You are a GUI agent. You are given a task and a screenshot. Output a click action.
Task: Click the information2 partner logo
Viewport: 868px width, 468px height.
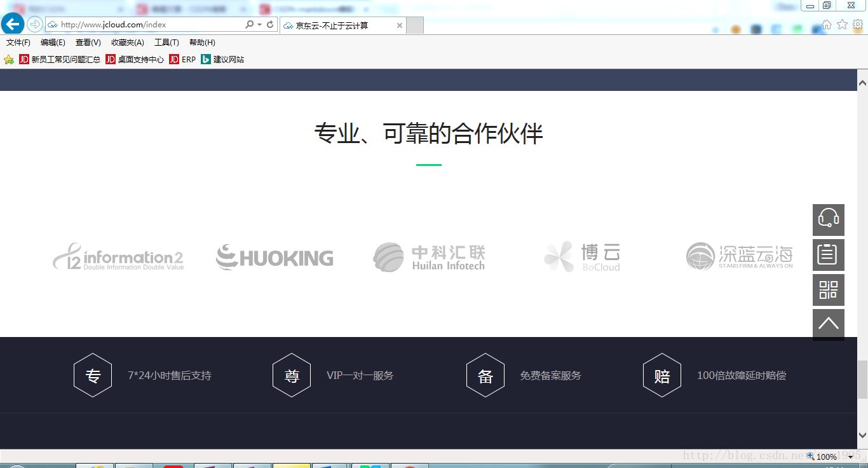pyautogui.click(x=118, y=257)
